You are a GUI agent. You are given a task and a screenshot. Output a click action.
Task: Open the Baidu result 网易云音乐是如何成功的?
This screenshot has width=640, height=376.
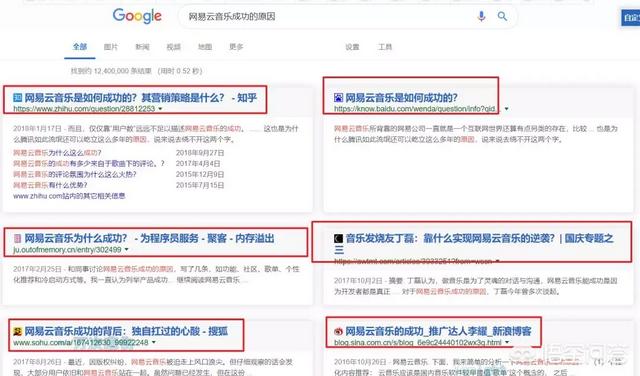click(401, 98)
